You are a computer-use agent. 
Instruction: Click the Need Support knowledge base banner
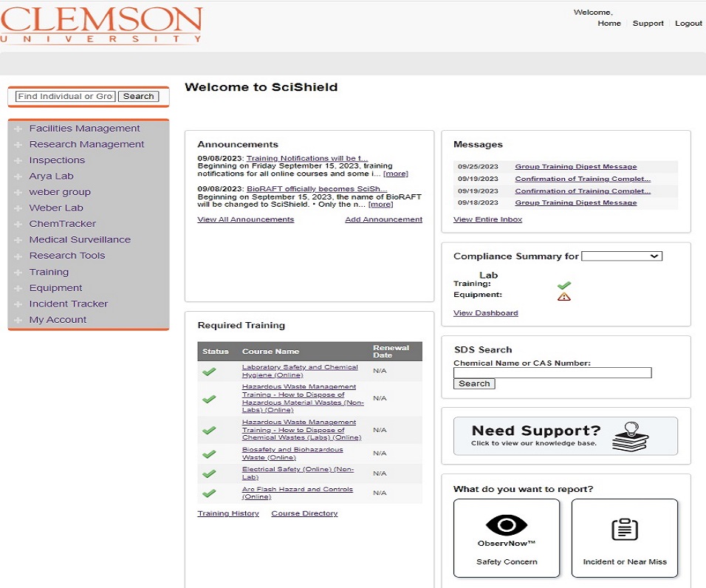(565, 436)
